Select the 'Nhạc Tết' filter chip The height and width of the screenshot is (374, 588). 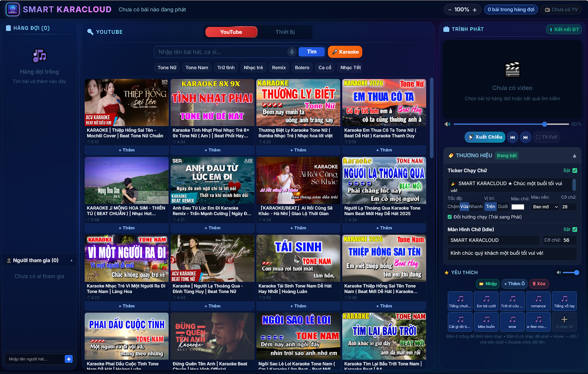(351, 68)
